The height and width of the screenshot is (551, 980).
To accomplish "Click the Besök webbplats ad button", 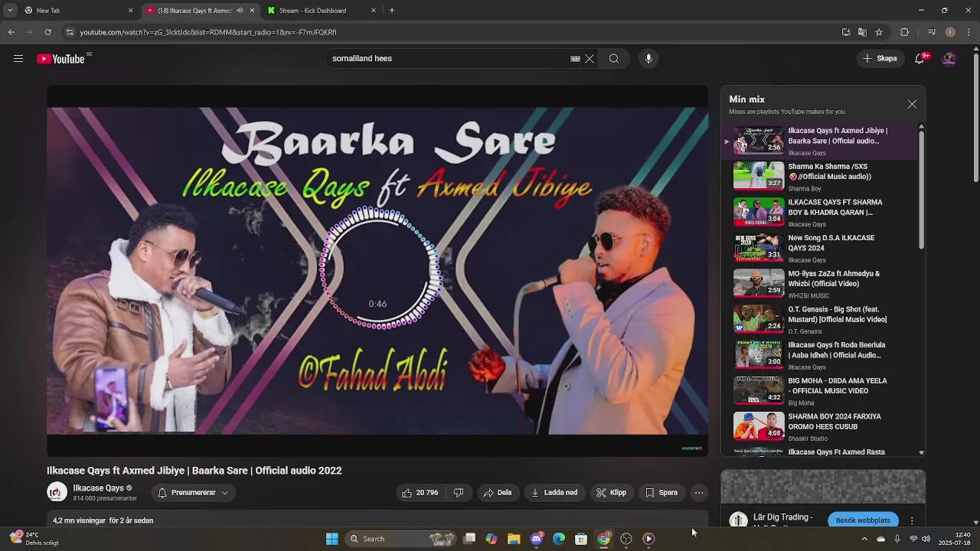I will point(863,520).
